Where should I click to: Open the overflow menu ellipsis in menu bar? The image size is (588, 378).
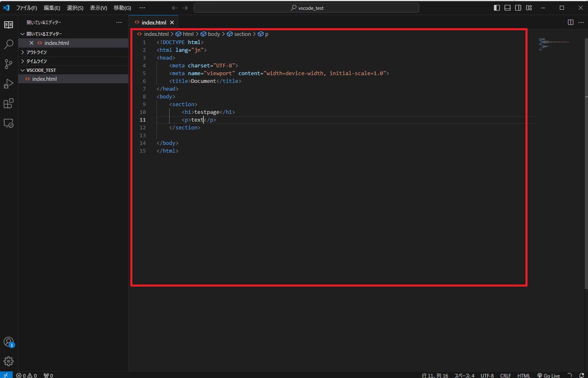coord(142,8)
